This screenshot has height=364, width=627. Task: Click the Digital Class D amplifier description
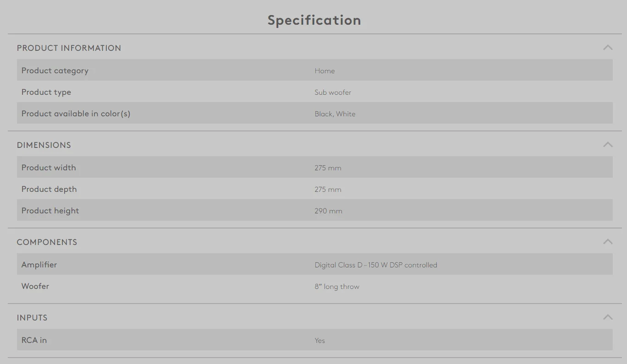pos(376,265)
